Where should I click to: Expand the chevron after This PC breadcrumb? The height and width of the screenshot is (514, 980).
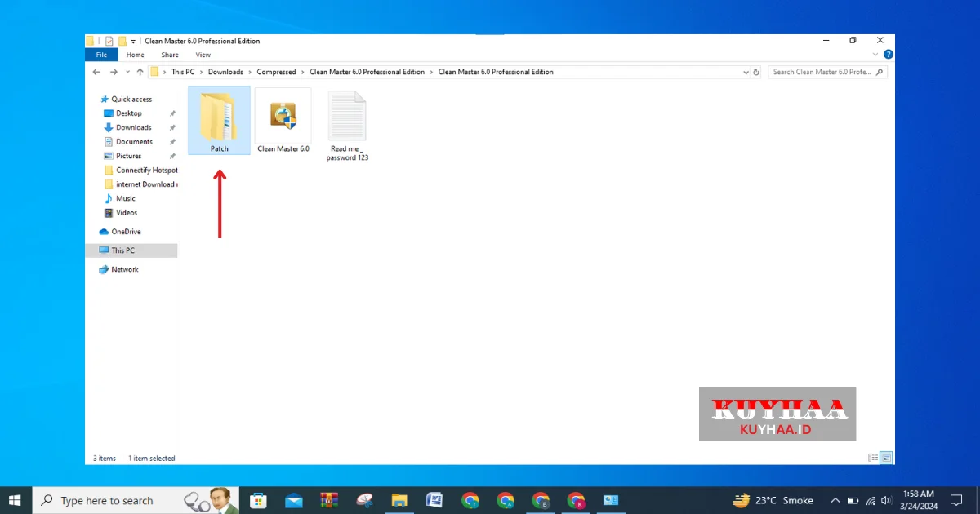pos(202,72)
